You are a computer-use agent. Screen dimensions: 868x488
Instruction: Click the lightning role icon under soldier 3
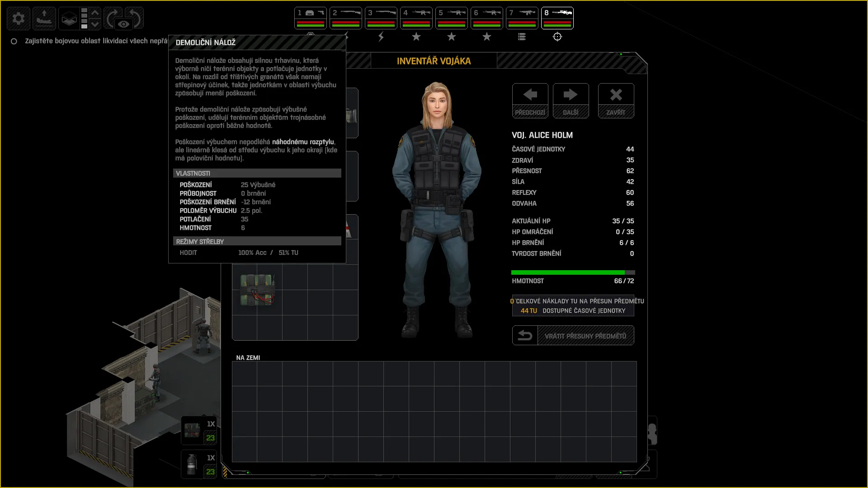[x=381, y=37]
